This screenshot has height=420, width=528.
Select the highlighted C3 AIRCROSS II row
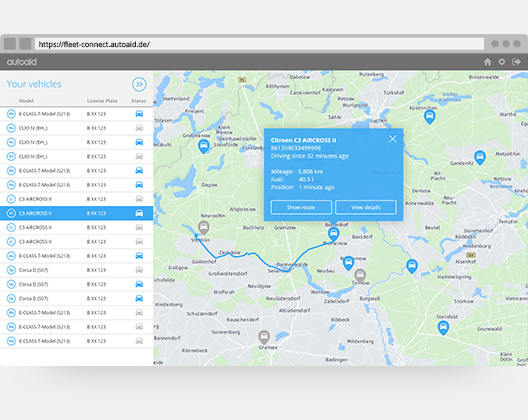pos(76,213)
